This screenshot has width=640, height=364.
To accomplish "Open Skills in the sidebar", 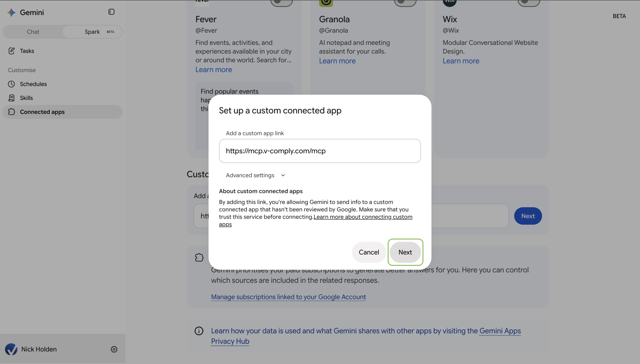I will 62,98.
